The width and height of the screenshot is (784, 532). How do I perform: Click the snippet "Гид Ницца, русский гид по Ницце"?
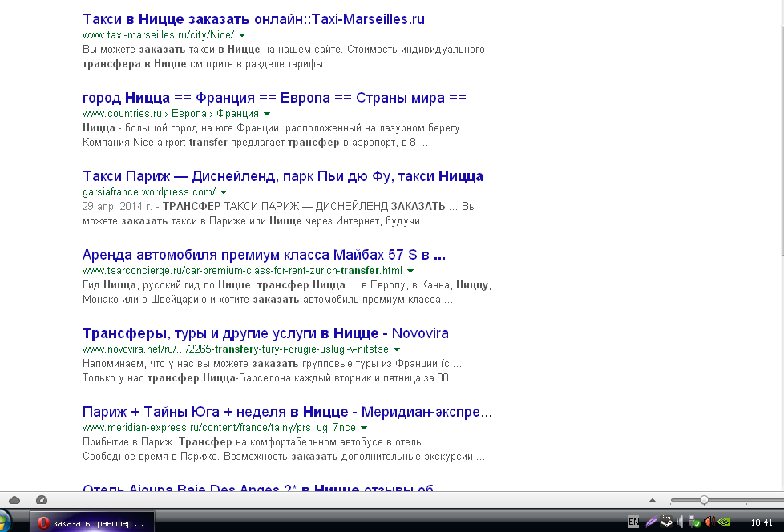click(x=287, y=292)
